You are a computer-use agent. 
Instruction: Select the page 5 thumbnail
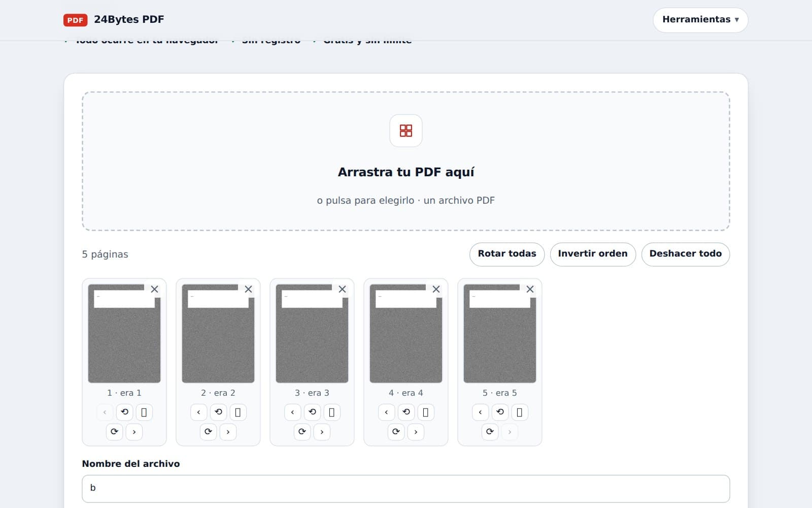[500, 333]
